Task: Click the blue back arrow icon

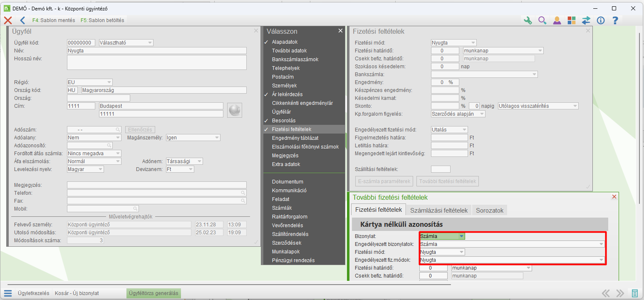Action: (x=22, y=20)
